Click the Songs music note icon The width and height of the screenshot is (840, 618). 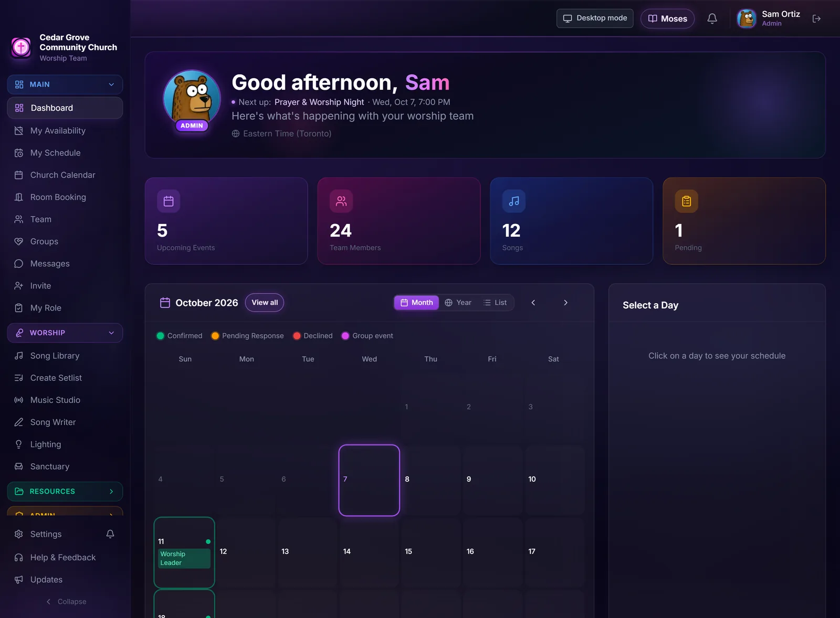tap(514, 201)
